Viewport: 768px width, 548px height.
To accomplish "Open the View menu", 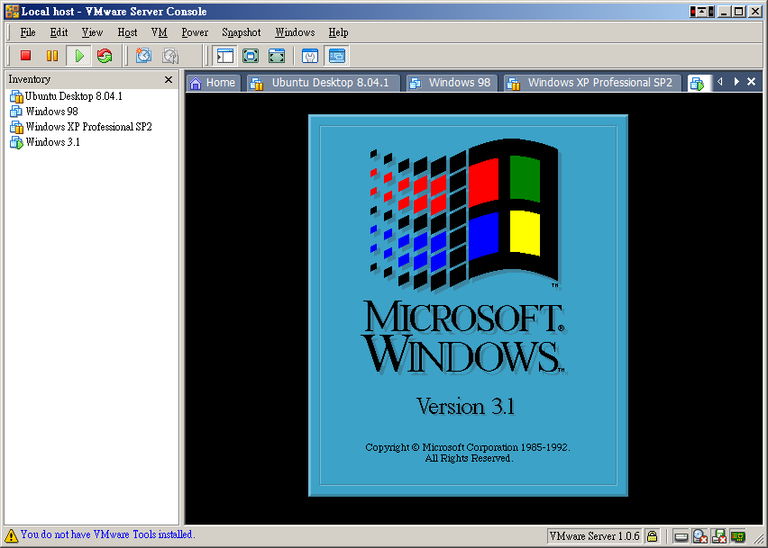I will point(92,32).
